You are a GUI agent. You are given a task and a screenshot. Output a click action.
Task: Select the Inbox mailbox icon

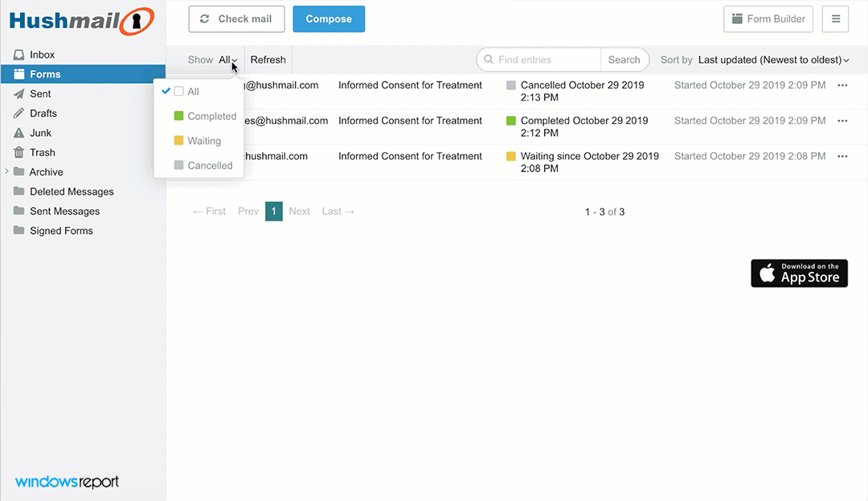18,54
